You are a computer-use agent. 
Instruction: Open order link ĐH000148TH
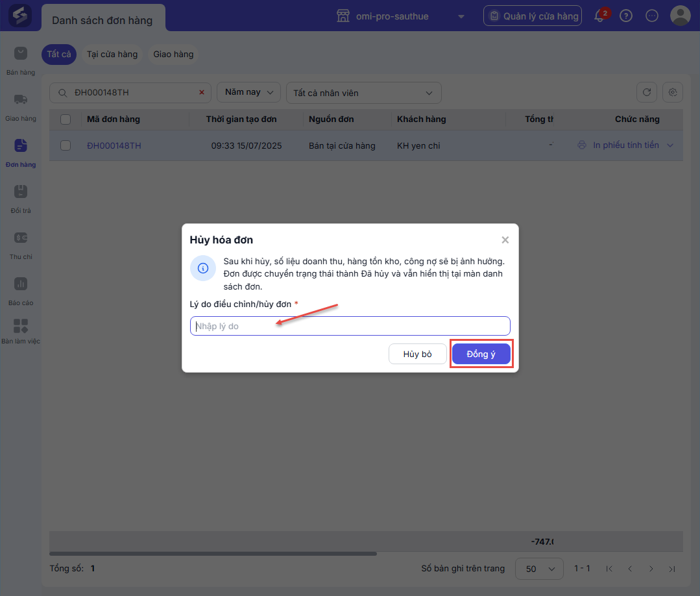coord(114,145)
